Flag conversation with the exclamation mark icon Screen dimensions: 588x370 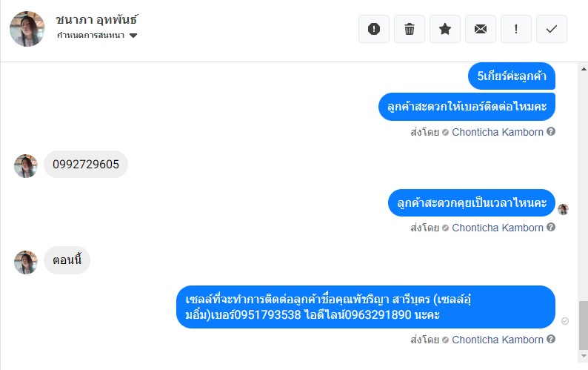pos(516,29)
